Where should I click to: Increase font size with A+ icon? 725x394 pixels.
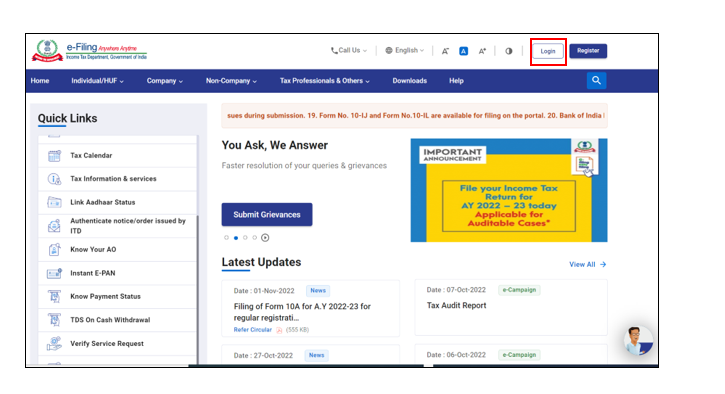coord(482,51)
